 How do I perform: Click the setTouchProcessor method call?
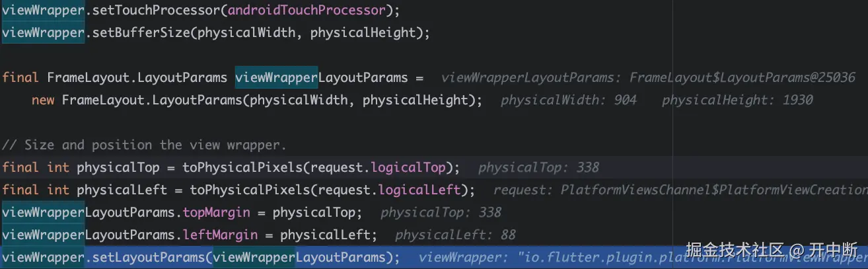point(155,11)
